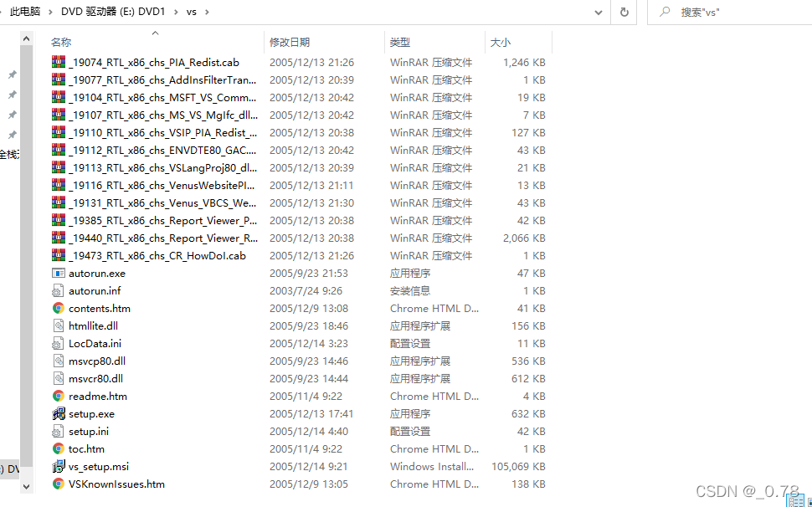Click the 安装信息 type cell
This screenshot has height=507, width=812.
pos(410,291)
